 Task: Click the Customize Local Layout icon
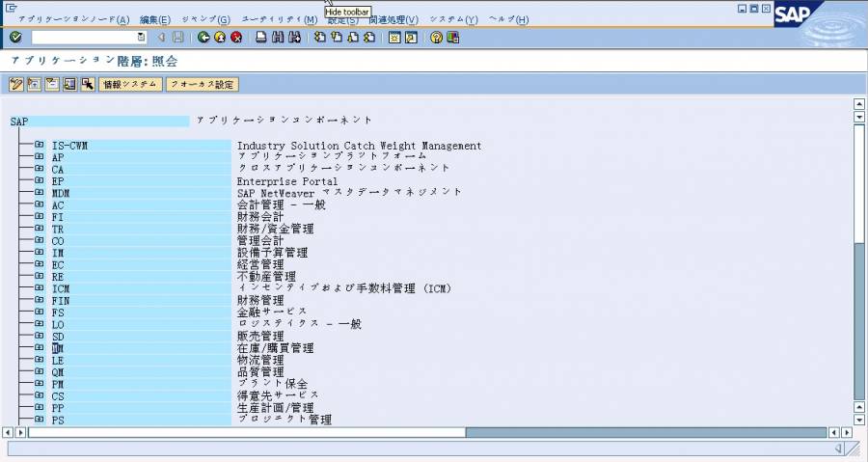pyautogui.click(x=452, y=38)
